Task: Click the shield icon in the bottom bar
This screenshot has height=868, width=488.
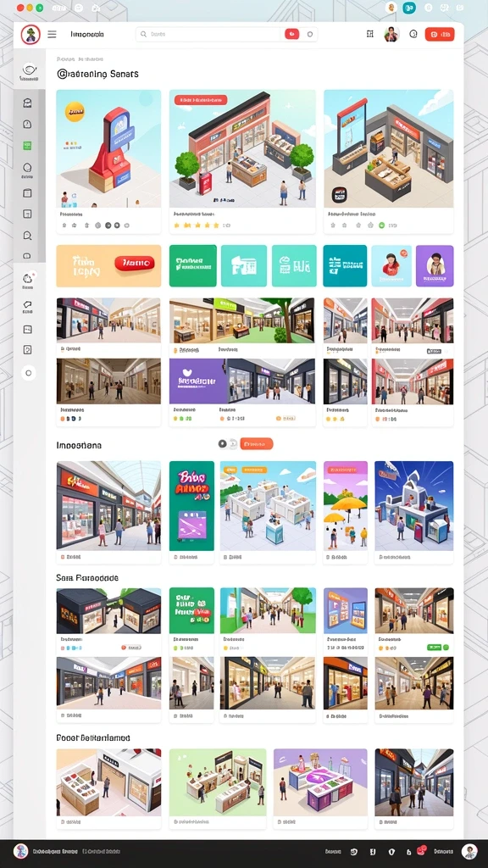Action: tap(392, 851)
